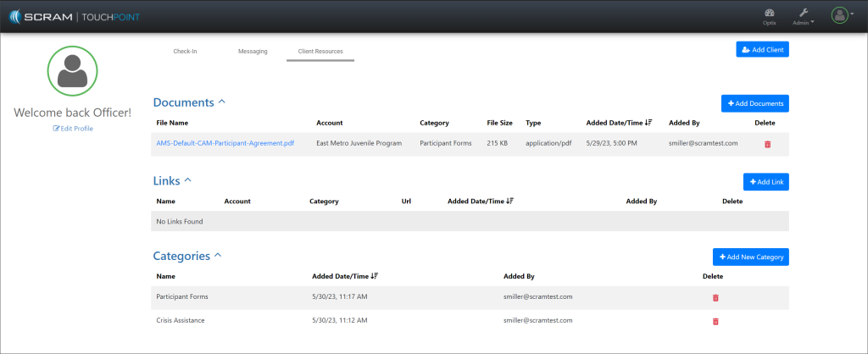This screenshot has width=868, height=354.
Task: Click the Add Documents button
Action: [x=754, y=103]
